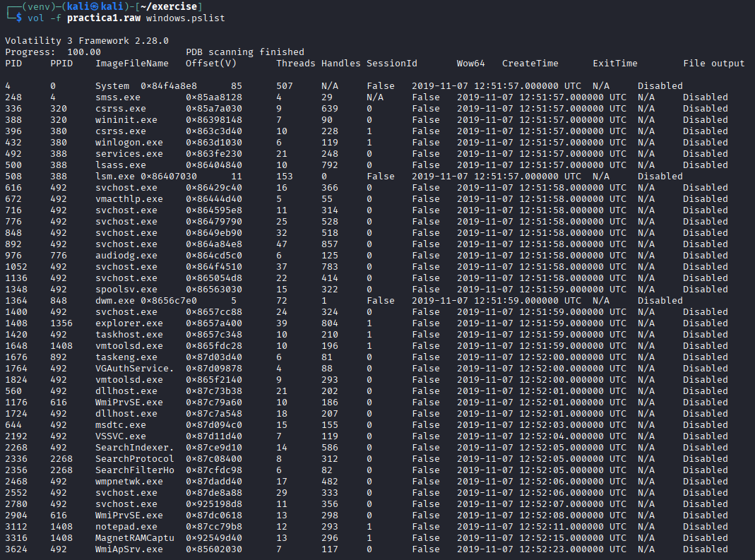Click the File output column header

tap(713, 64)
